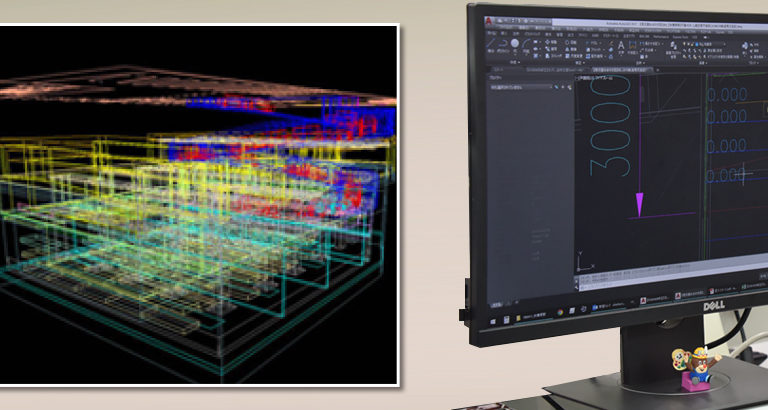Select the large Text 'A' tool

click(621, 45)
